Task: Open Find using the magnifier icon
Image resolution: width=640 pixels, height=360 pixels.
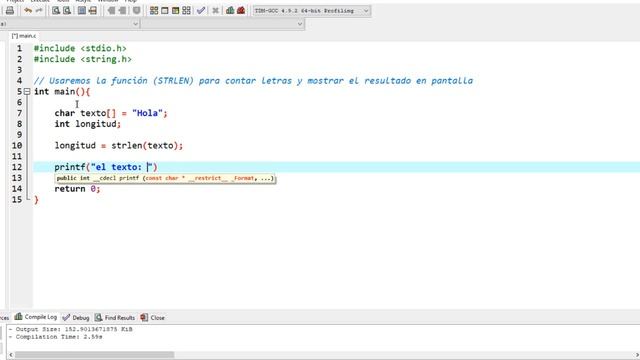Action: coord(56,11)
